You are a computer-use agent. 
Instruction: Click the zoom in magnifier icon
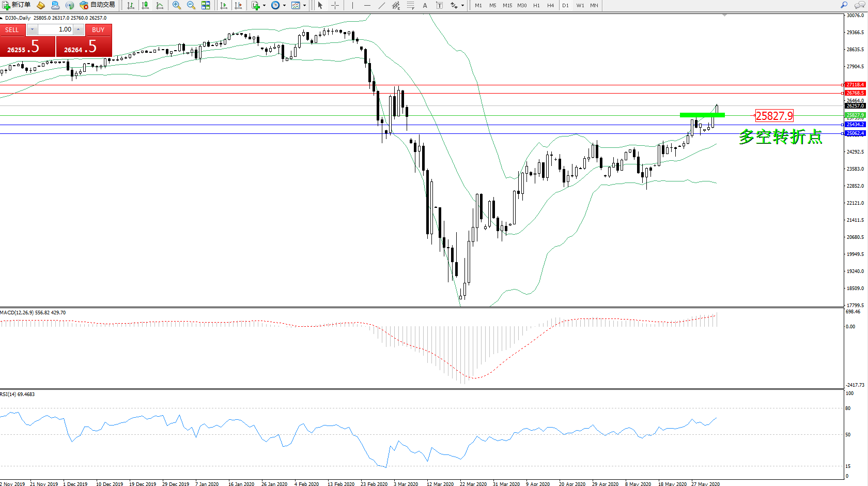click(177, 5)
